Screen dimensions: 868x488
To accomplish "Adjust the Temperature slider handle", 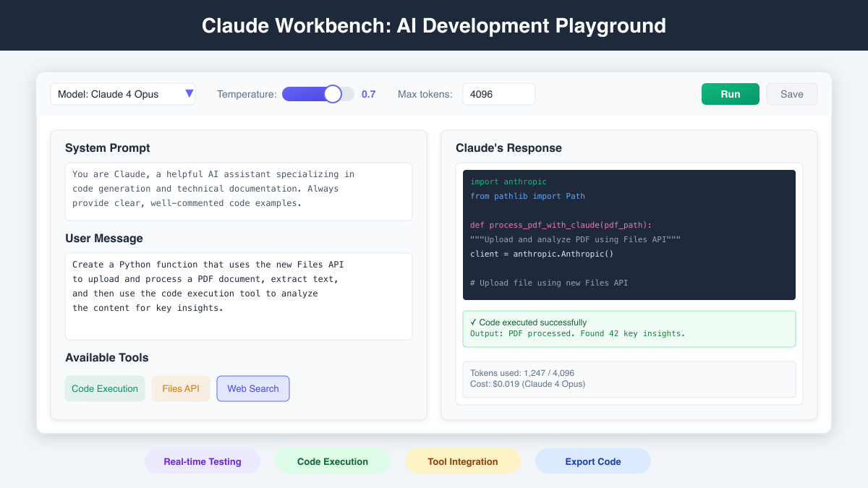I will pyautogui.click(x=333, y=94).
